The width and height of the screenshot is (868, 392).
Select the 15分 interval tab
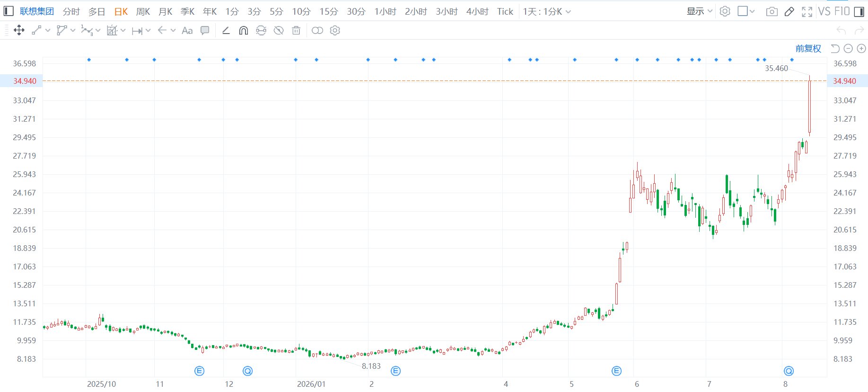coord(329,11)
